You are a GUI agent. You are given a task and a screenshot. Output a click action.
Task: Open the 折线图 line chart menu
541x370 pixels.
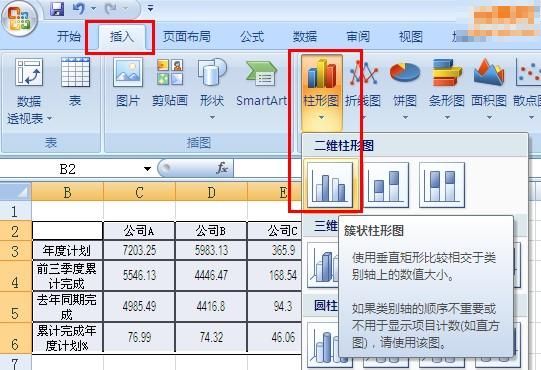pyautogui.click(x=363, y=88)
